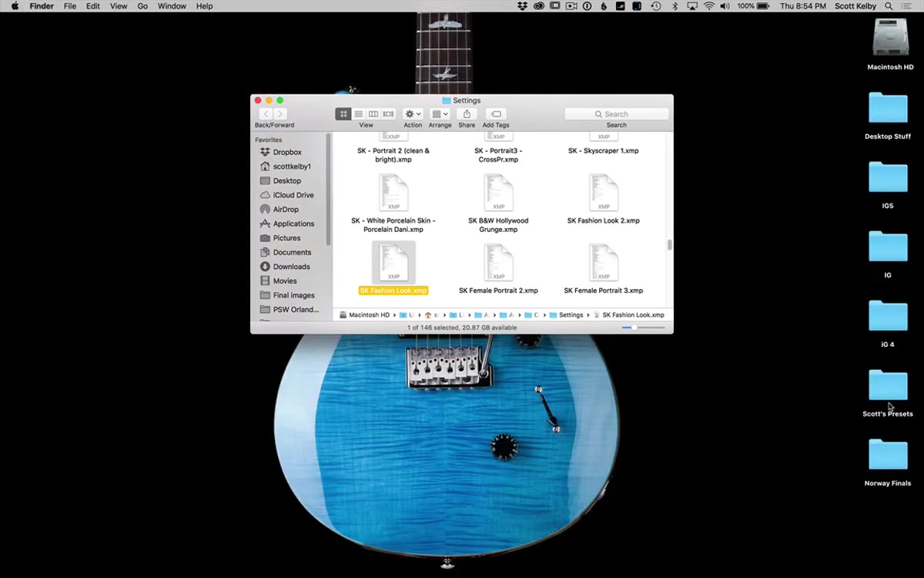924x578 pixels.
Task: Select SK B&W Hollywood Grunge.xmp file icon
Action: (x=498, y=193)
